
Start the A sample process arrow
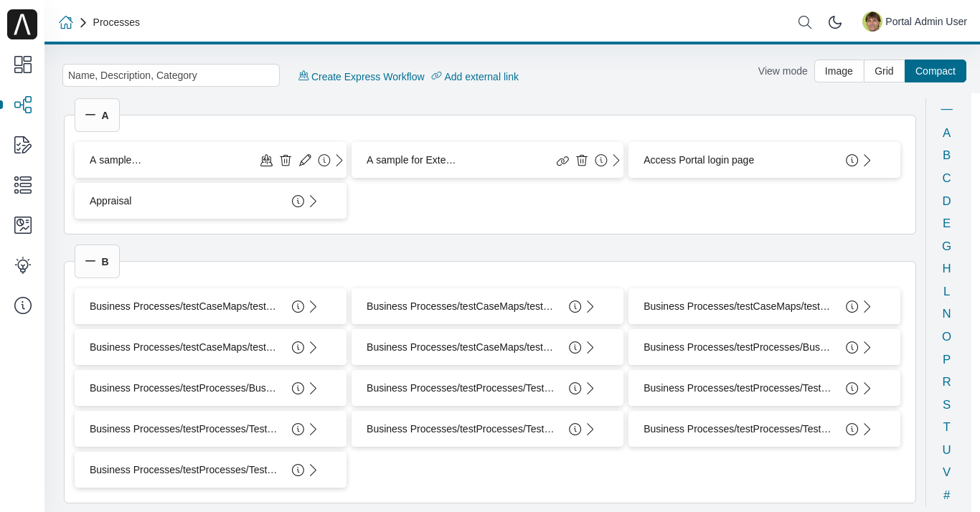pyautogui.click(x=339, y=160)
